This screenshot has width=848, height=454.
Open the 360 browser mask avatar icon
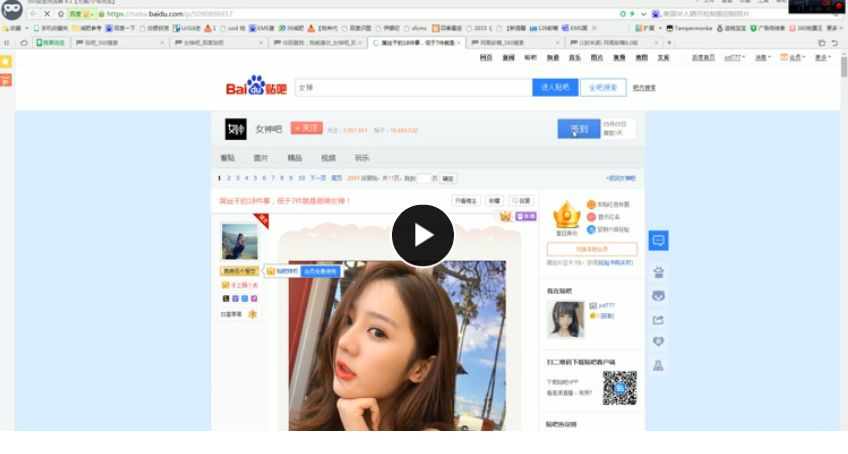[x=11, y=10]
